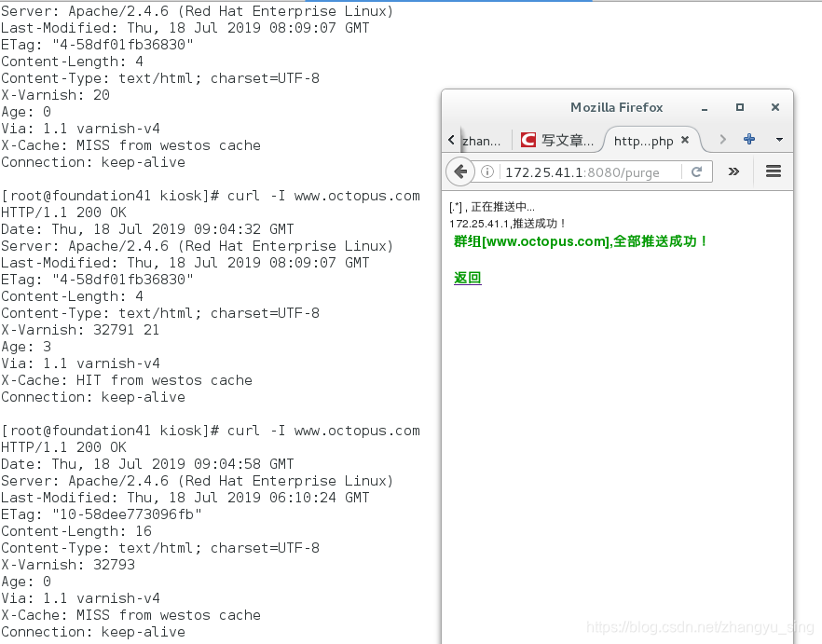Maximize the Mozilla Firefox window
Screen dimensions: 822x644
(x=740, y=107)
